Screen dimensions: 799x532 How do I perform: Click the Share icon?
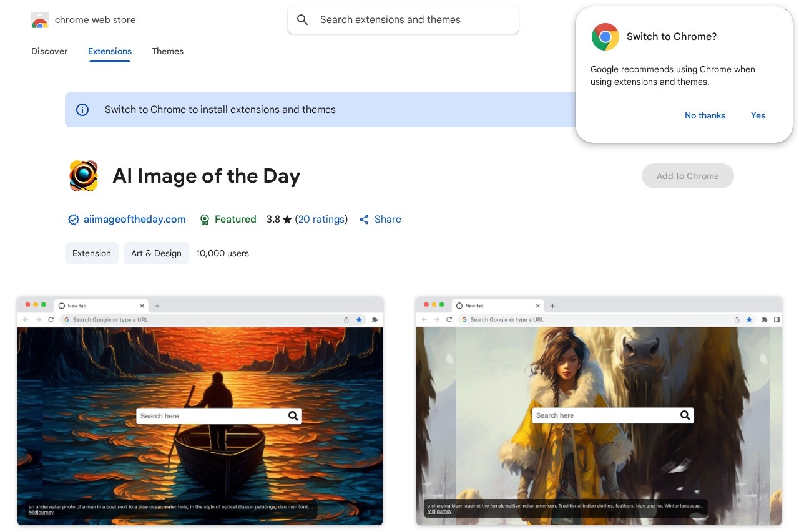coord(364,220)
